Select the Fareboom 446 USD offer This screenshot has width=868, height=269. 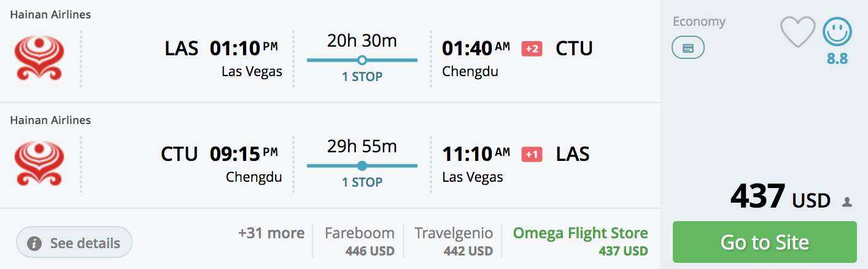coord(359,241)
